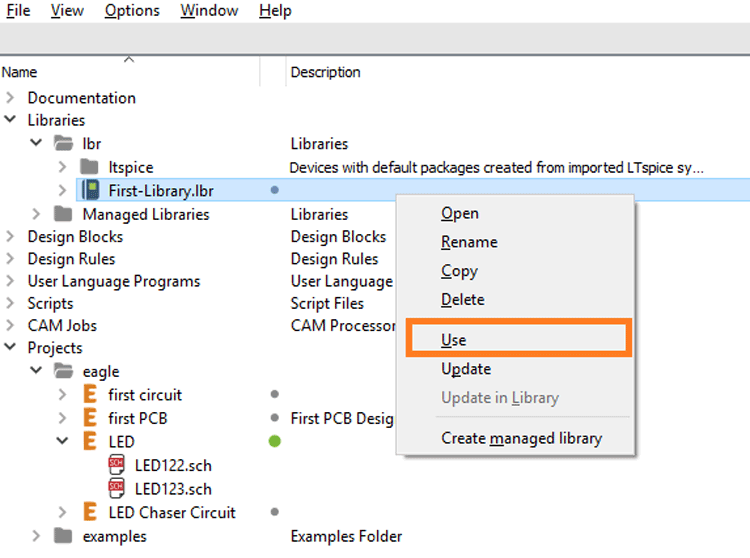Viewport: 750px width, 558px height.
Task: Select the LED Chaser Circuit project
Action: [172, 513]
